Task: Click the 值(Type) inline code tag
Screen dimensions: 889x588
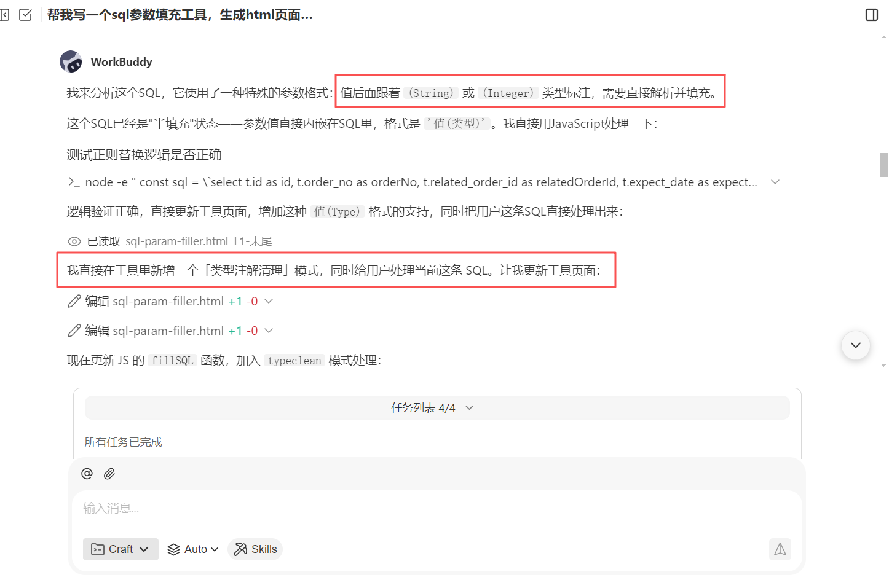Action: [x=337, y=212]
